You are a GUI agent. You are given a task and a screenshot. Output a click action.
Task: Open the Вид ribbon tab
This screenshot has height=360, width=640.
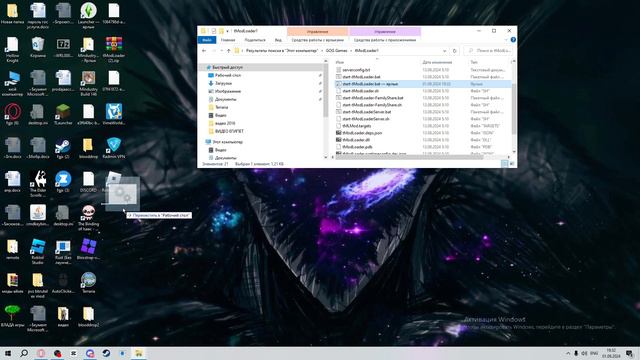pyautogui.click(x=278, y=40)
